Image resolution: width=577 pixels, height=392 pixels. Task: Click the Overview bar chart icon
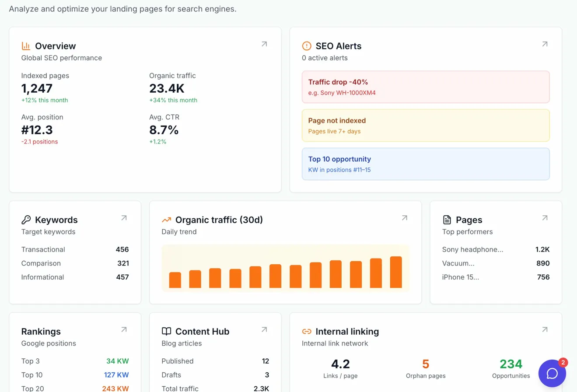[25, 45]
